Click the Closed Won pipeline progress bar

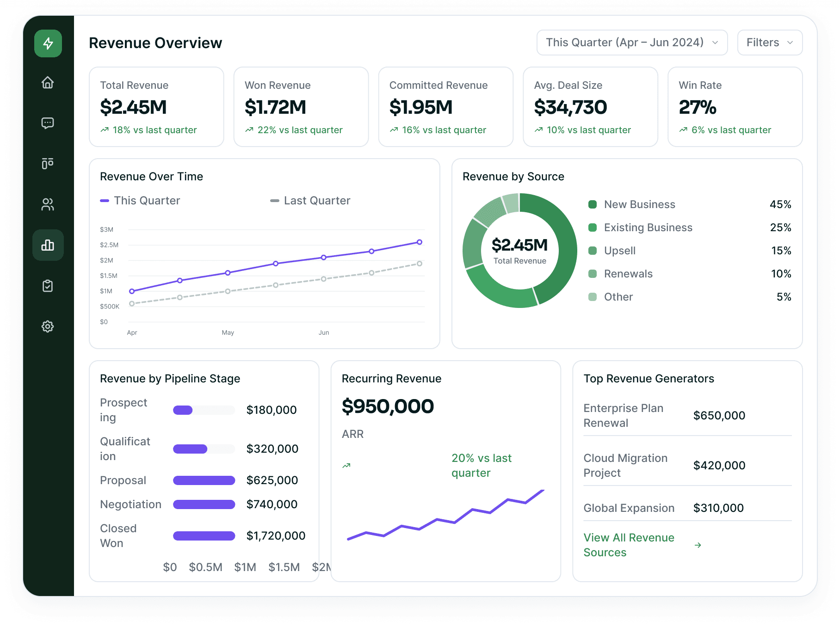[204, 536]
